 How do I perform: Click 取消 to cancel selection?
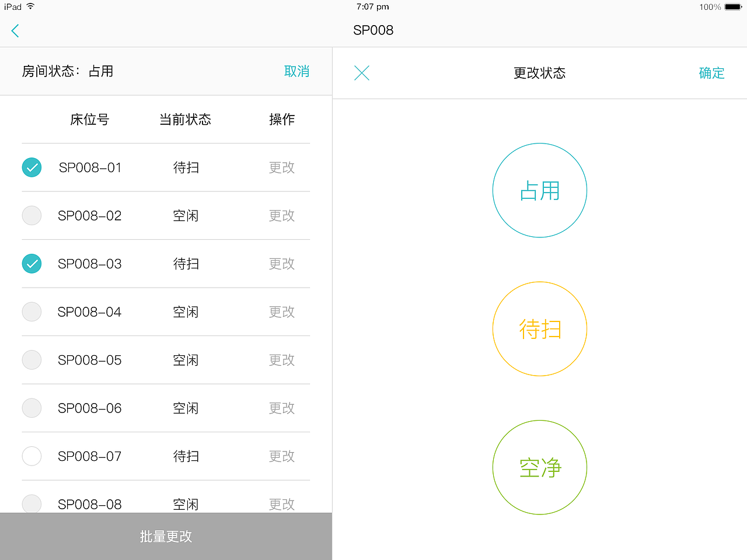pyautogui.click(x=297, y=71)
